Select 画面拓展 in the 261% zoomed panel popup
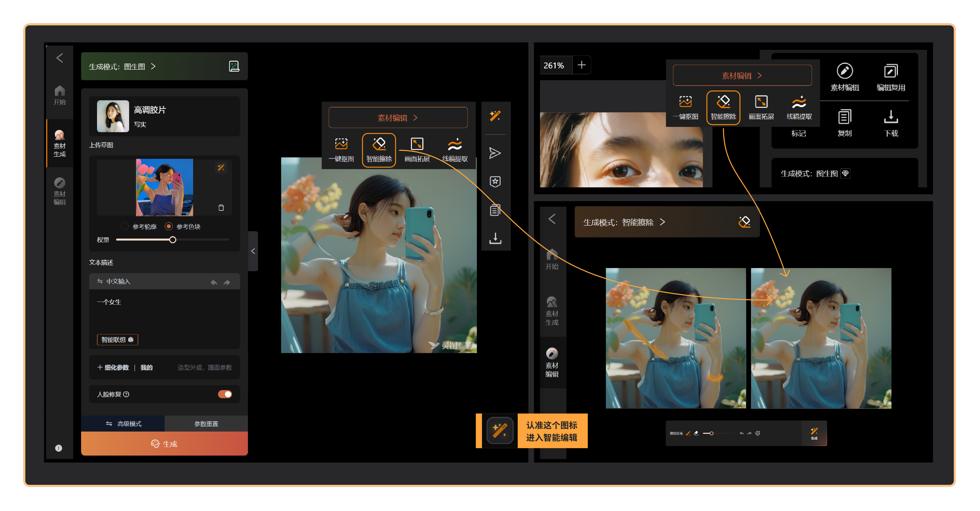980x511 pixels. (x=761, y=108)
